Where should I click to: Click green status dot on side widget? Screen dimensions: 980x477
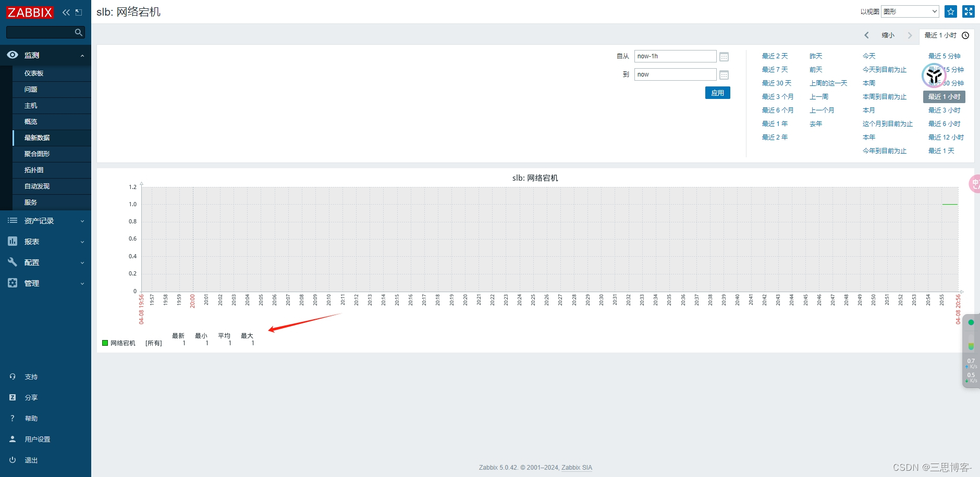[971, 322]
